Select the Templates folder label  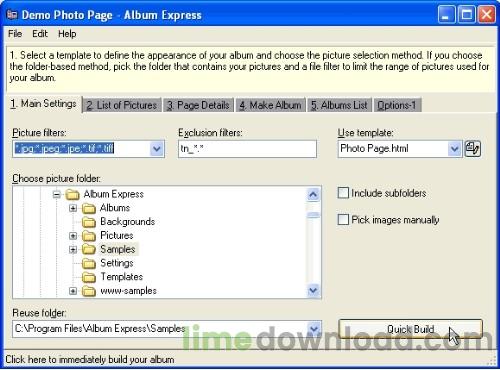(x=122, y=277)
